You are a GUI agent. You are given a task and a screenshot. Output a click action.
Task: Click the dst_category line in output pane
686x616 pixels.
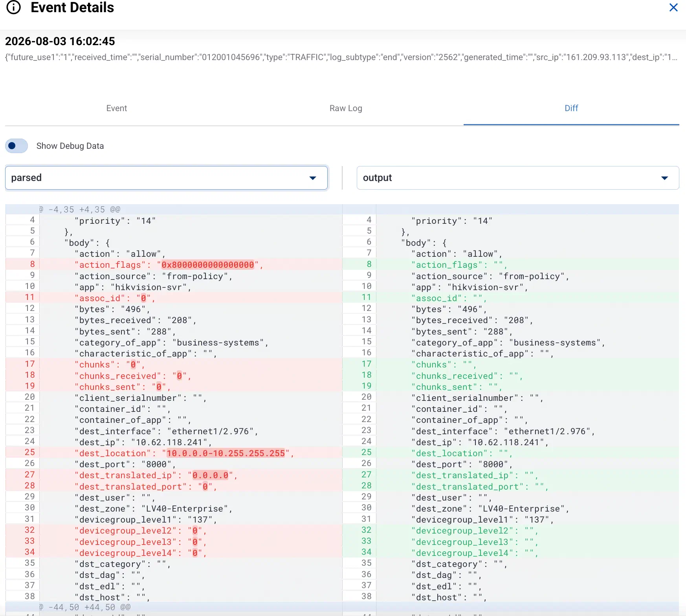tap(511, 564)
